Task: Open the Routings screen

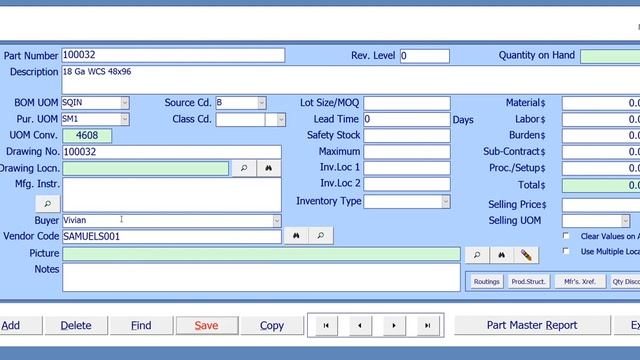Action: (487, 282)
